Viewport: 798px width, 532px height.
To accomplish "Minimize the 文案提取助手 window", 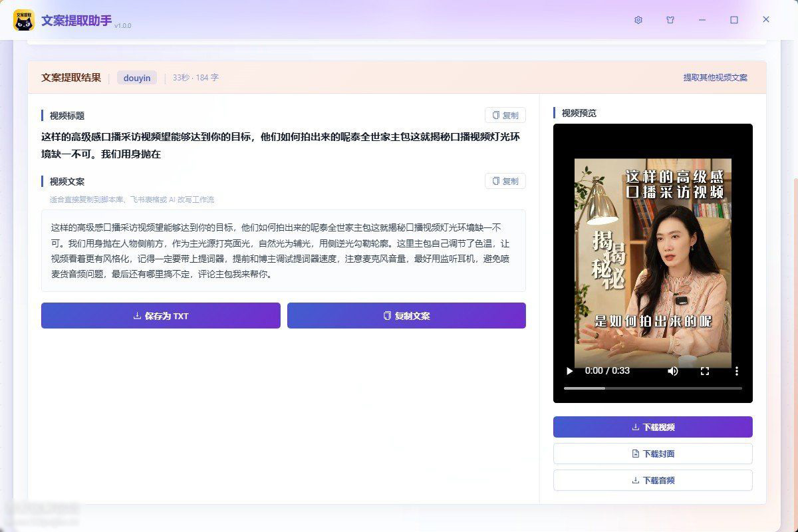I will point(702,20).
